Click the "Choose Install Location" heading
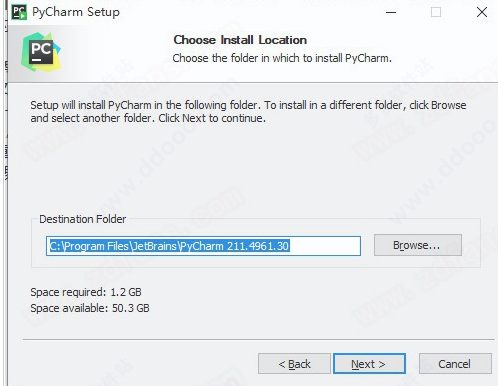 pos(240,40)
